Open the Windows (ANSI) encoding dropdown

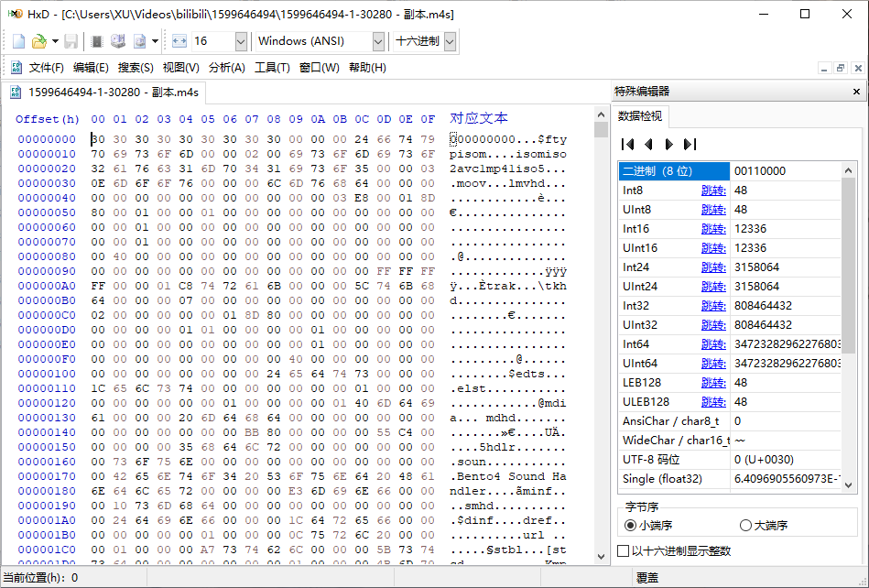[378, 41]
